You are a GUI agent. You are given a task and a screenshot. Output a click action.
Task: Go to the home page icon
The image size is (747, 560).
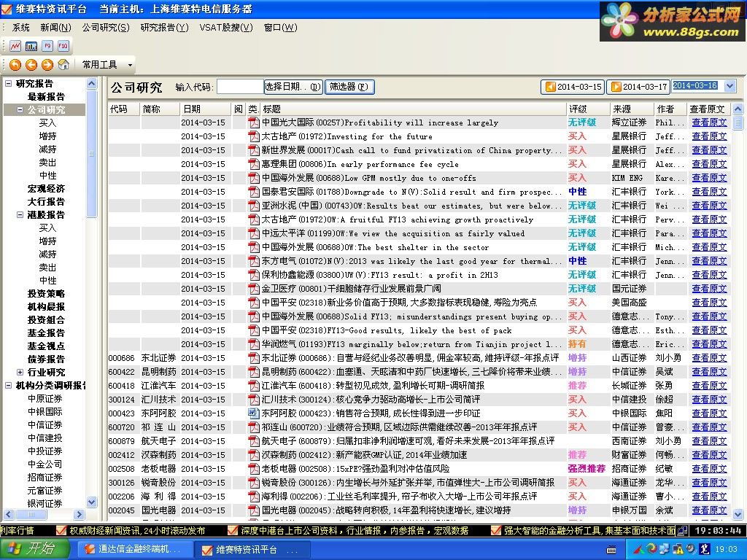(x=63, y=64)
